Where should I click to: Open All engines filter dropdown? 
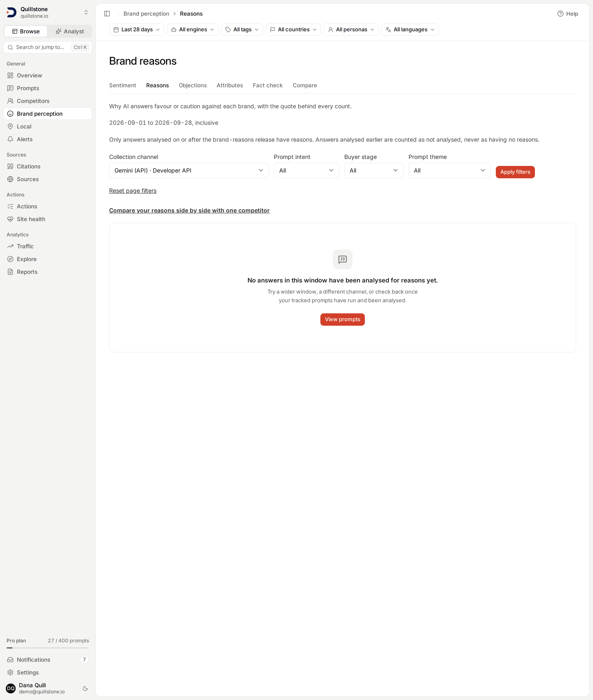[x=193, y=30]
